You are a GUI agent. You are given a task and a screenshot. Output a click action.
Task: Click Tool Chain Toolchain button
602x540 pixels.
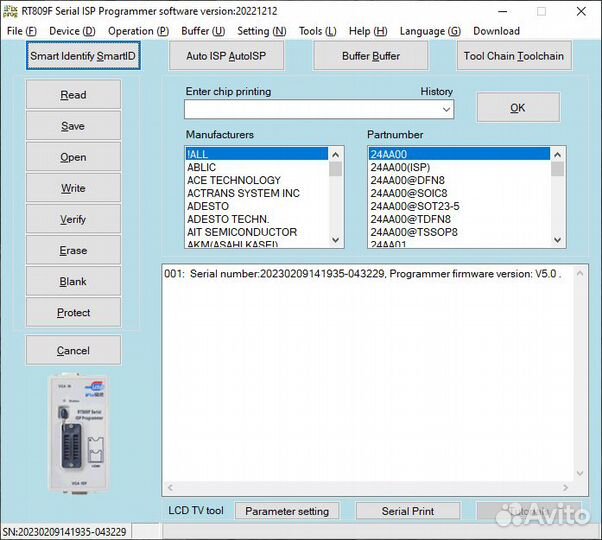pyautogui.click(x=514, y=56)
